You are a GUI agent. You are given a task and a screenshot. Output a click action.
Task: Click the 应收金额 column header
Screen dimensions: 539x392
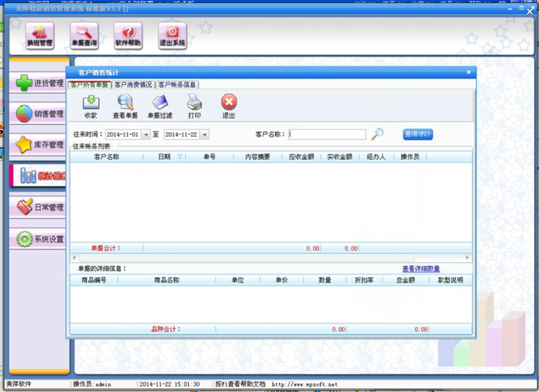tap(301, 157)
